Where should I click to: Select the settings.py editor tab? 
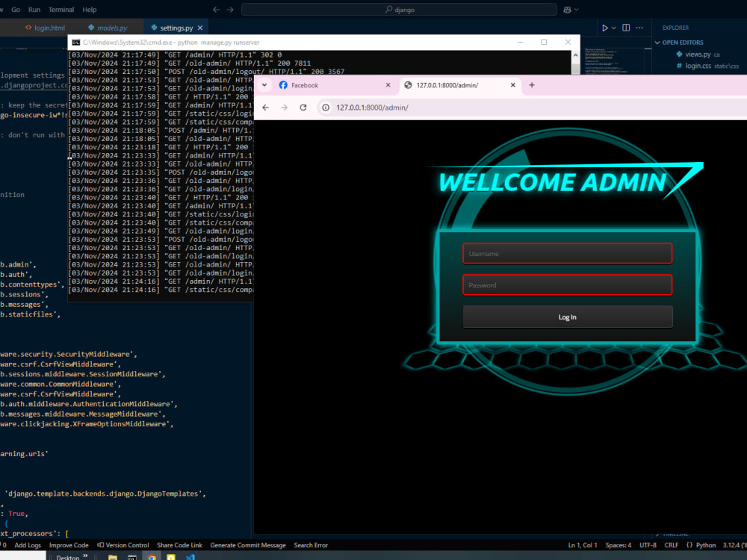click(172, 28)
